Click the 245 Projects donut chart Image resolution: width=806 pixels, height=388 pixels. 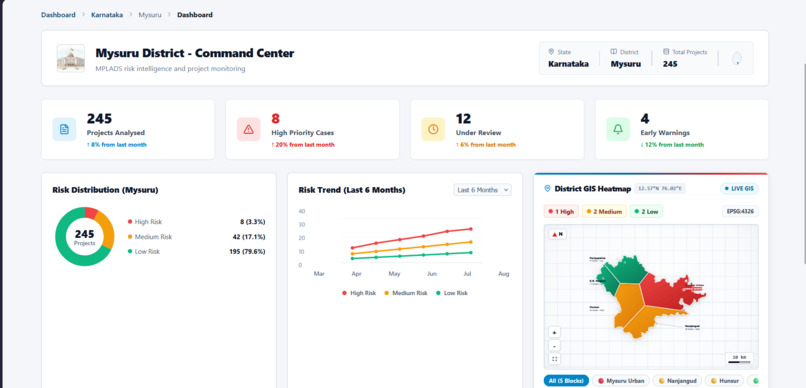click(x=85, y=236)
